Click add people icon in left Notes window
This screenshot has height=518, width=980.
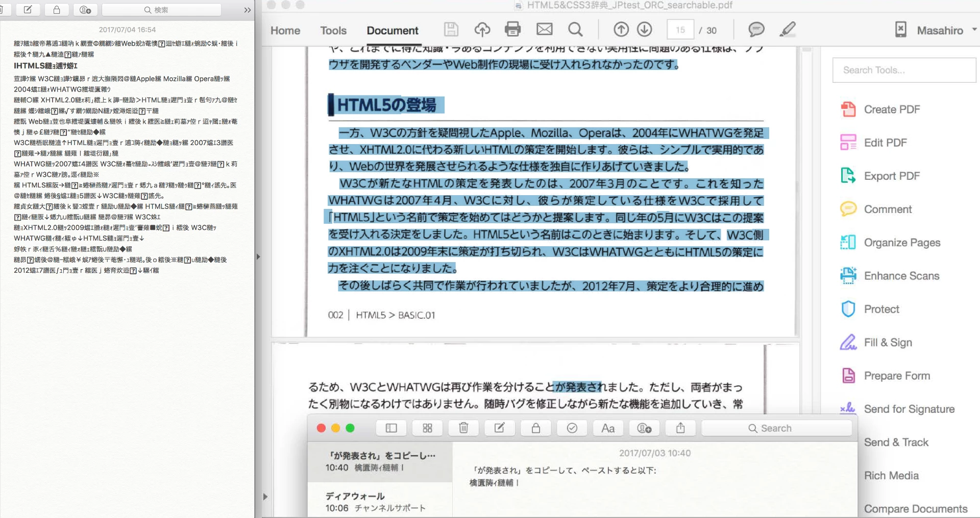(x=85, y=10)
